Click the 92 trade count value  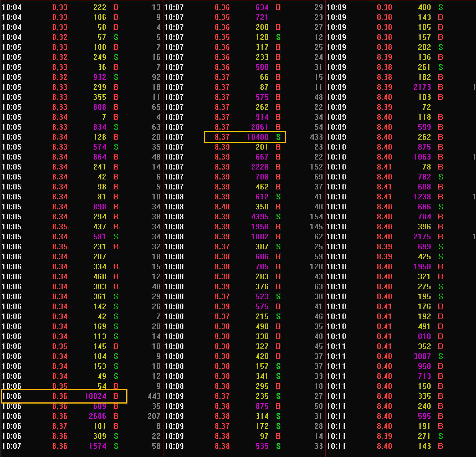point(156,77)
